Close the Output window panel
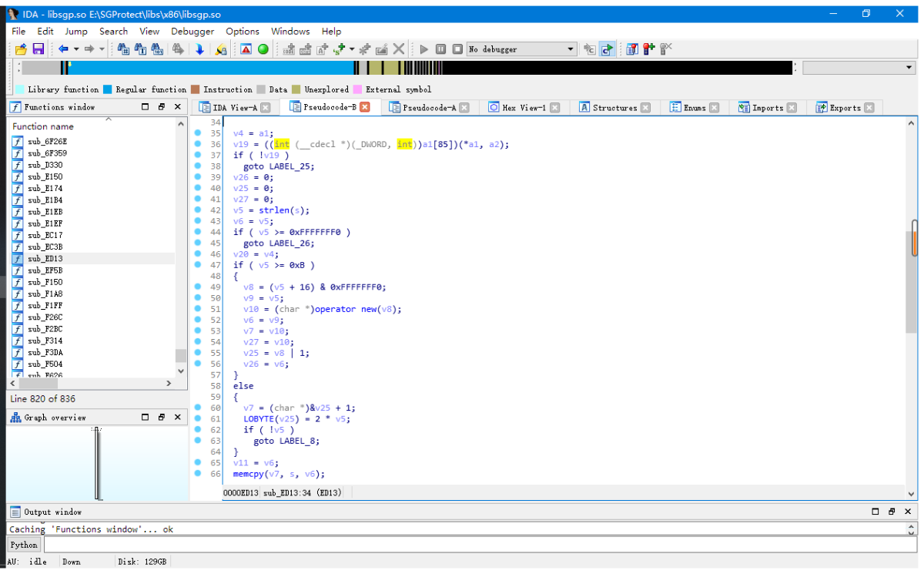The image size is (924, 574). click(x=909, y=512)
